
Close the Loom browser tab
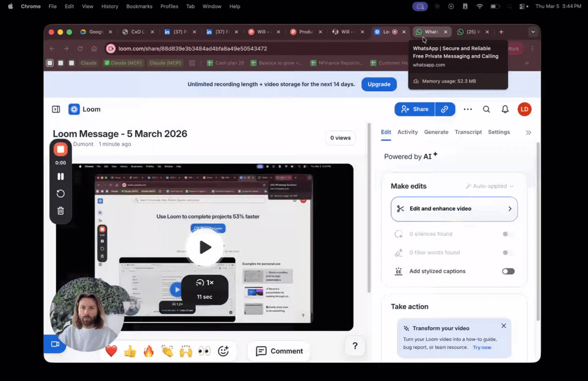click(x=404, y=32)
